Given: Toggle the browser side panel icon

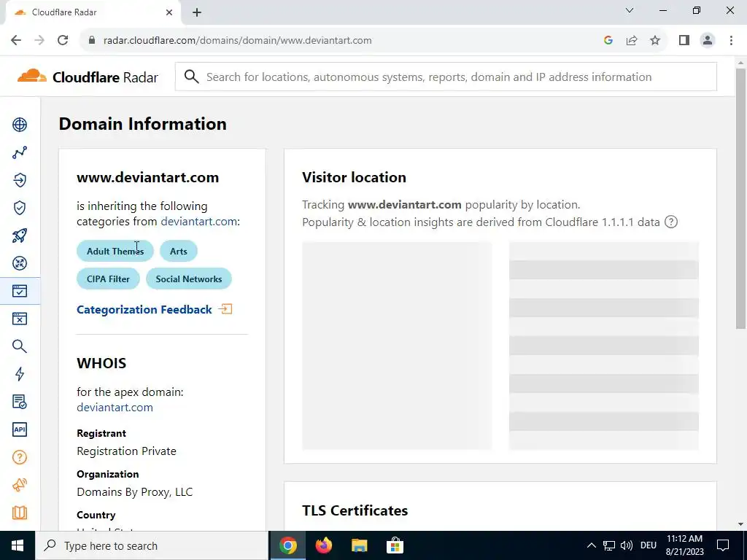Looking at the screenshot, I should pos(684,41).
